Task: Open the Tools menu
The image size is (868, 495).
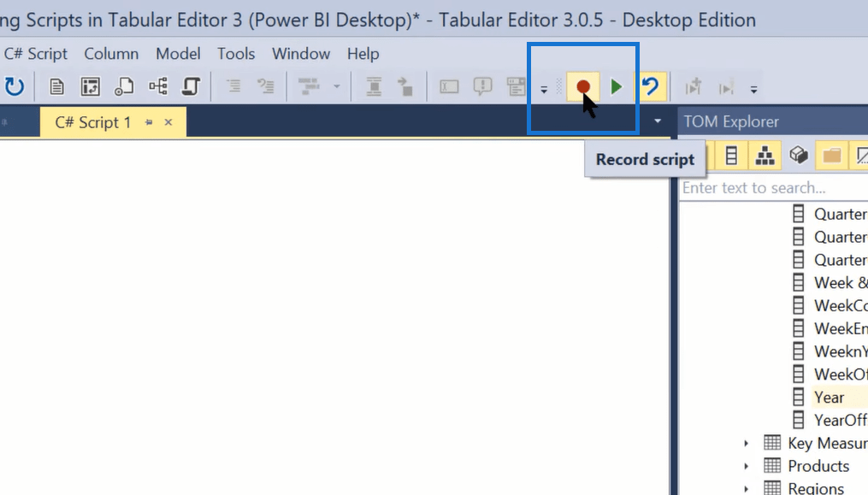Action: [236, 54]
